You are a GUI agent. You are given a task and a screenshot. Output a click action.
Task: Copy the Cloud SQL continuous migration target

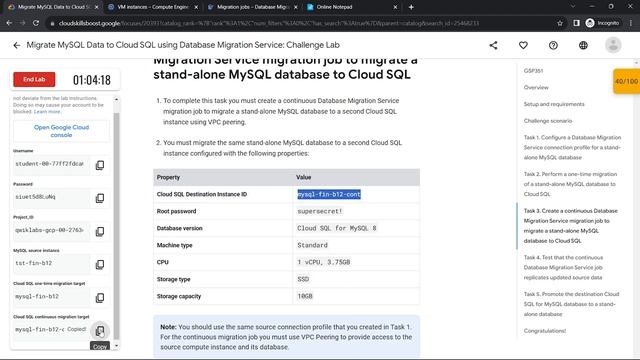coord(100,331)
